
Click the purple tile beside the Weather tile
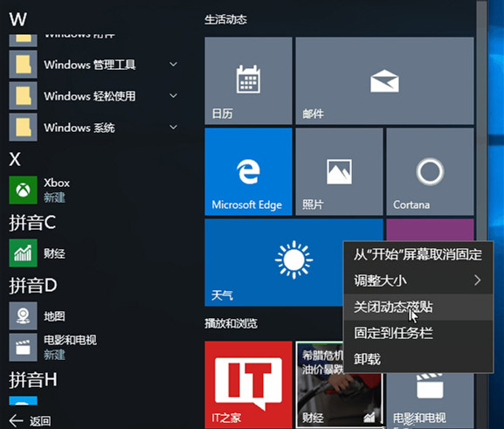coord(430,230)
